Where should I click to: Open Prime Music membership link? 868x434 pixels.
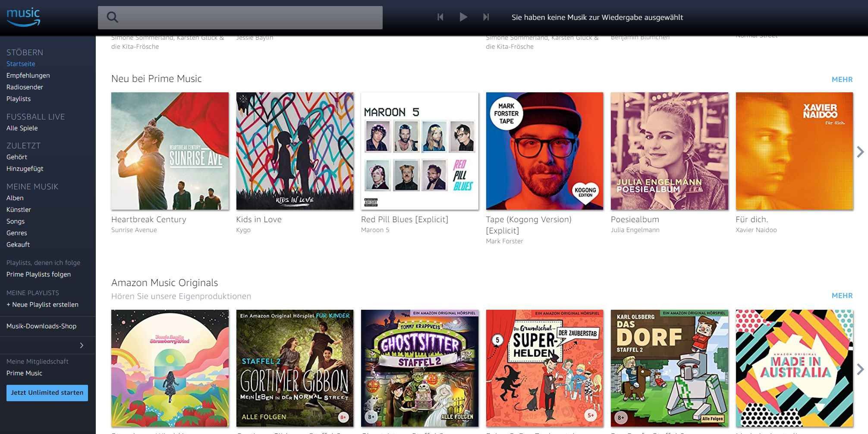[24, 373]
